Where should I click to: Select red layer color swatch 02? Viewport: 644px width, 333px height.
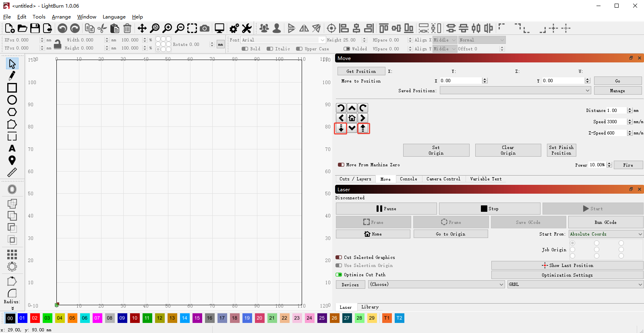pyautogui.click(x=35, y=318)
